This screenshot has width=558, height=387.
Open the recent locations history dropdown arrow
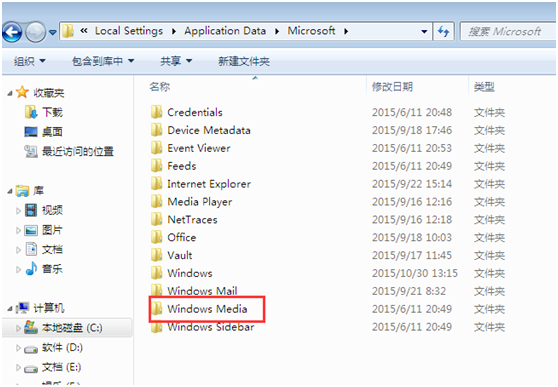pyautogui.click(x=53, y=32)
